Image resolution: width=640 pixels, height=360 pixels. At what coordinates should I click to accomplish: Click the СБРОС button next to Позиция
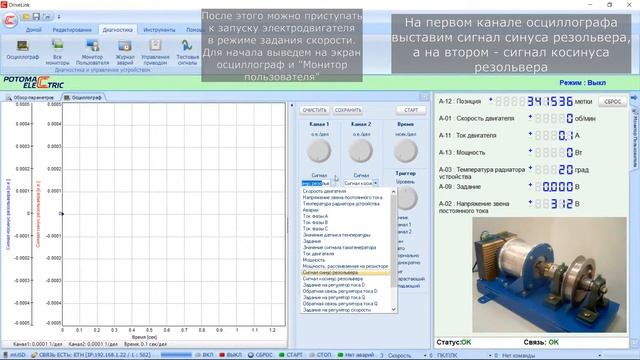(612, 102)
